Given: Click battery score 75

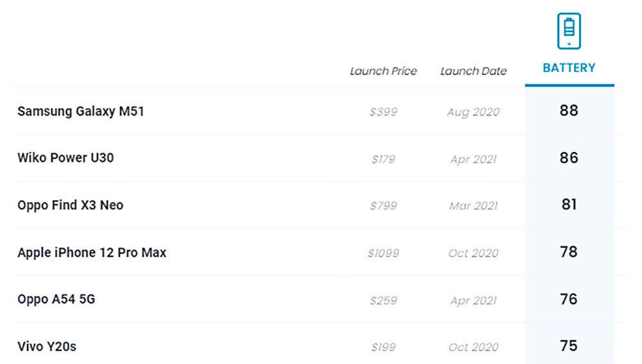Looking at the screenshot, I should [x=569, y=346].
